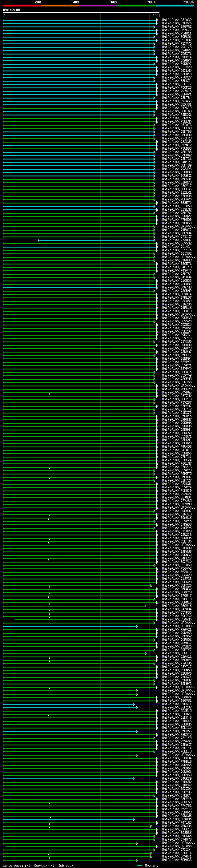Open hit UniRef100_P70782

pyautogui.click(x=177, y=806)
